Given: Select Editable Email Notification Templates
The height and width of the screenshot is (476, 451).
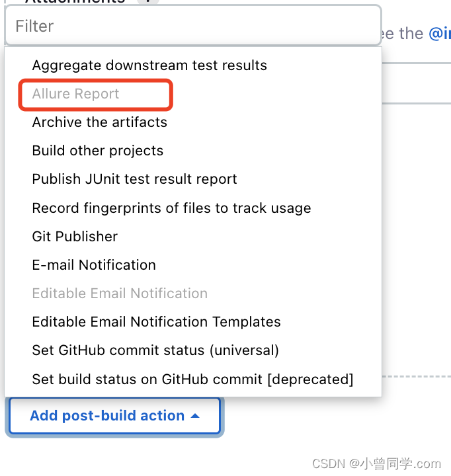Looking at the screenshot, I should pos(157,322).
